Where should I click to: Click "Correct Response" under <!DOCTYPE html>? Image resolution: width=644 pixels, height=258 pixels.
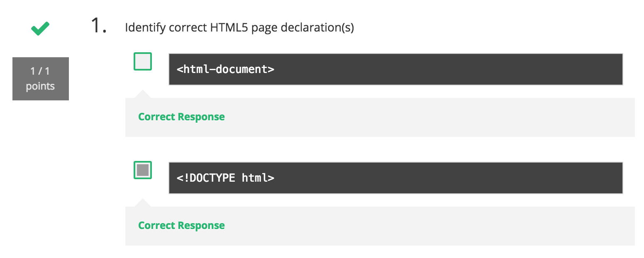[x=181, y=226]
